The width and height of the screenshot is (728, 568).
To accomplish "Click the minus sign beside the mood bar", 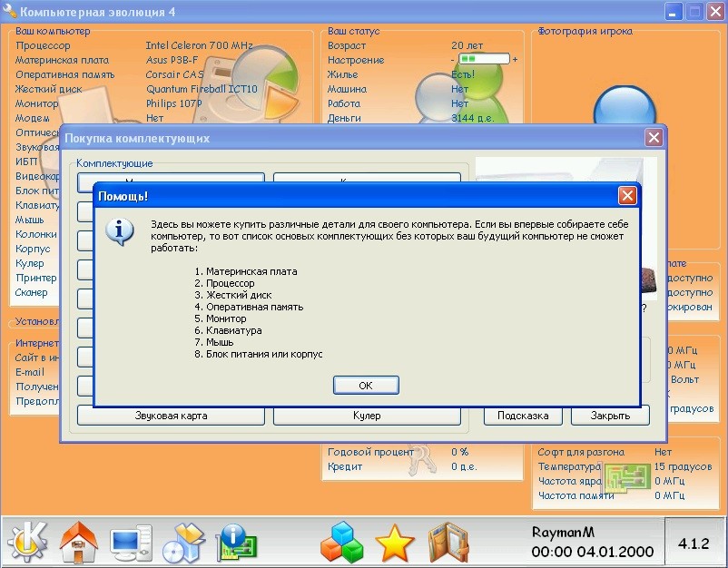I will click(x=453, y=59).
